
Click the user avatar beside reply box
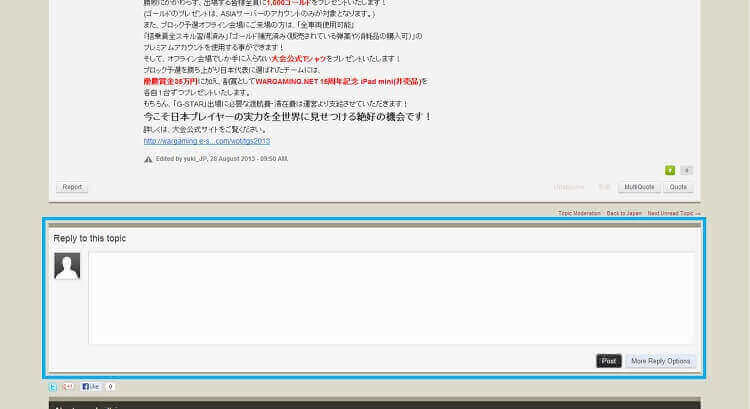(67, 266)
